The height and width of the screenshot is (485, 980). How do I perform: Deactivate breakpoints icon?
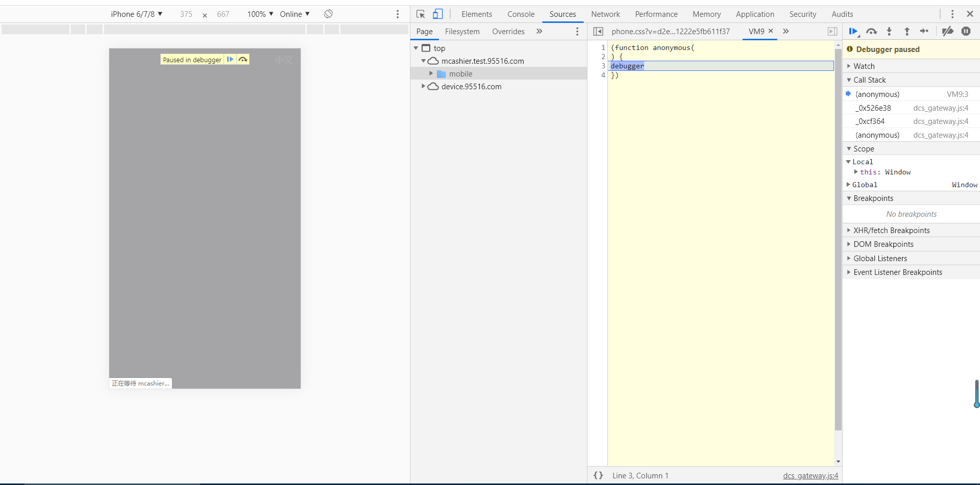pyautogui.click(x=948, y=32)
